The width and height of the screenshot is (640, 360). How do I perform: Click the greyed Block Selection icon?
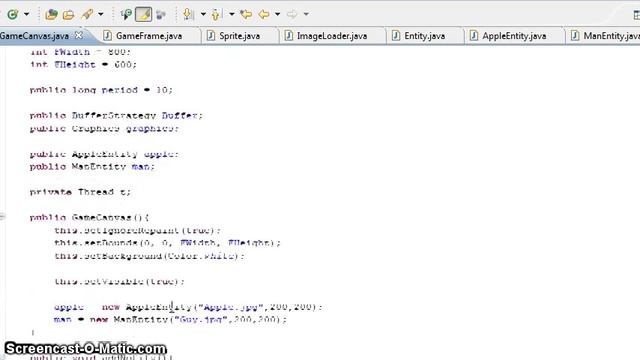point(161,15)
